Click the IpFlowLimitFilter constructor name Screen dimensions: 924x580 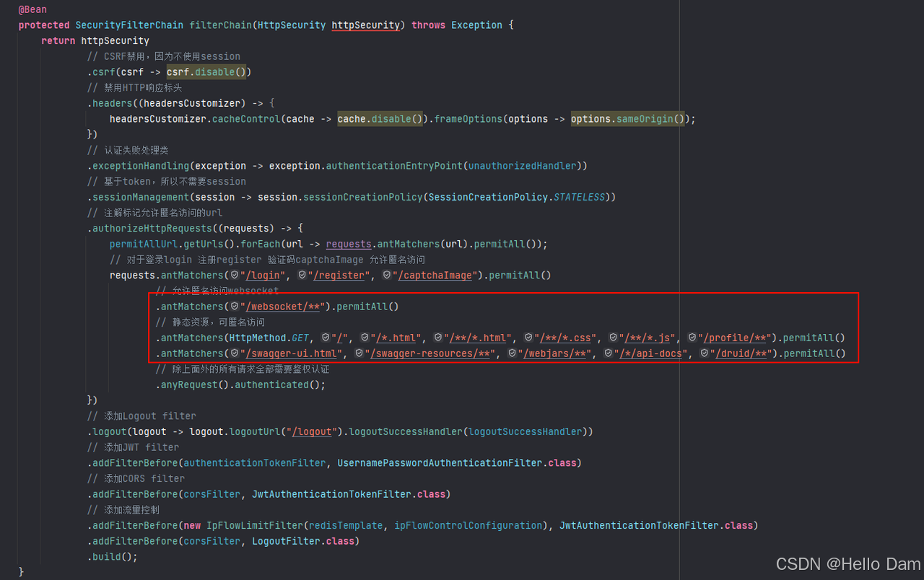pyautogui.click(x=255, y=525)
